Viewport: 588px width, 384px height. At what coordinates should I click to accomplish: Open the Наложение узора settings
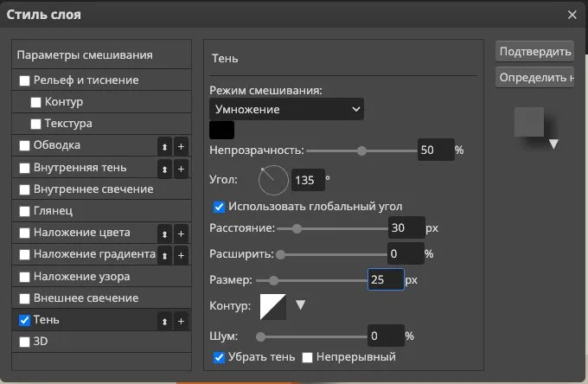coord(102,277)
